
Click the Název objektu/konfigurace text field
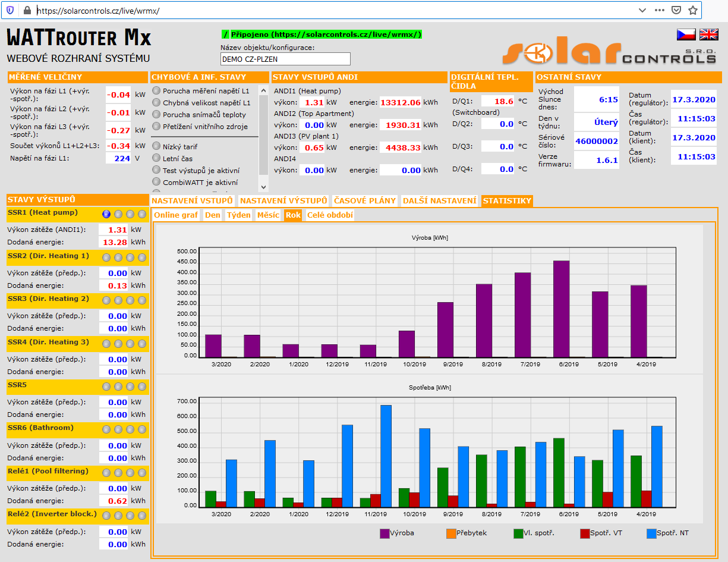coord(285,59)
